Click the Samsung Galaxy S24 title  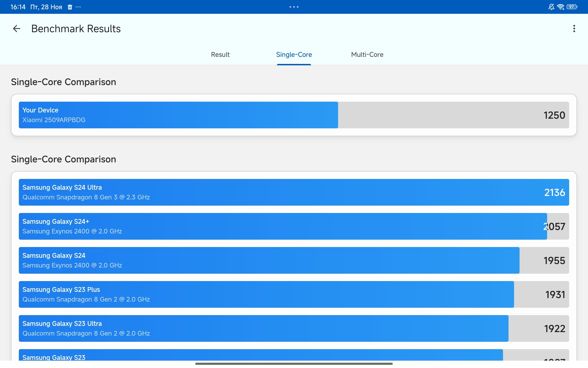point(54,256)
